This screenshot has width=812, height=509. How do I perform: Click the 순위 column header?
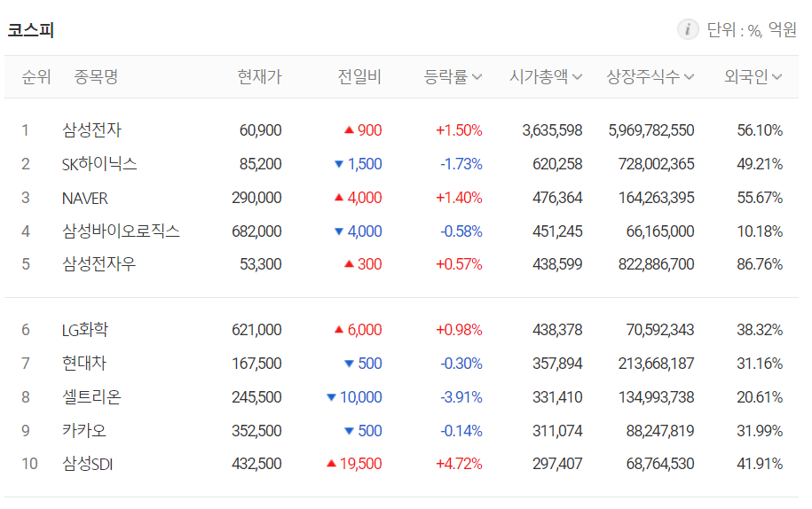pos(36,76)
